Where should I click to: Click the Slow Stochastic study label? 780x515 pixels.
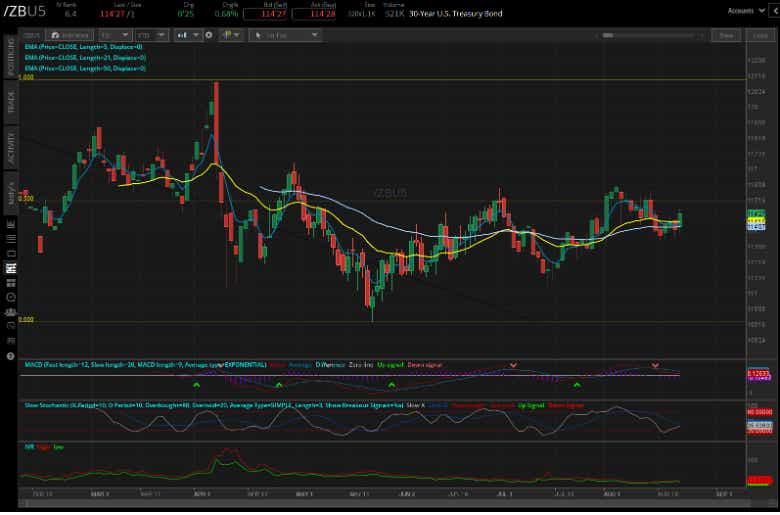pos(214,406)
